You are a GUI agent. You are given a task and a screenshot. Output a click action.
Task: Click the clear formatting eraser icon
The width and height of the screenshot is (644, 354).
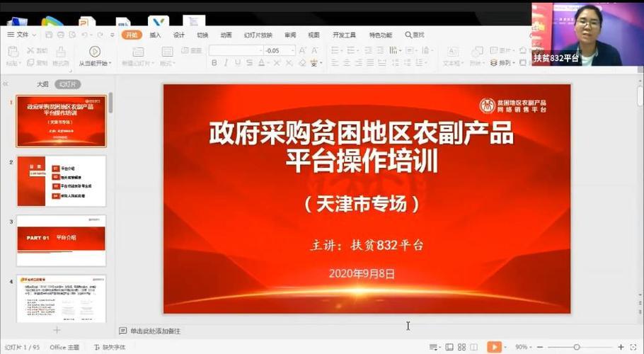tap(303, 63)
